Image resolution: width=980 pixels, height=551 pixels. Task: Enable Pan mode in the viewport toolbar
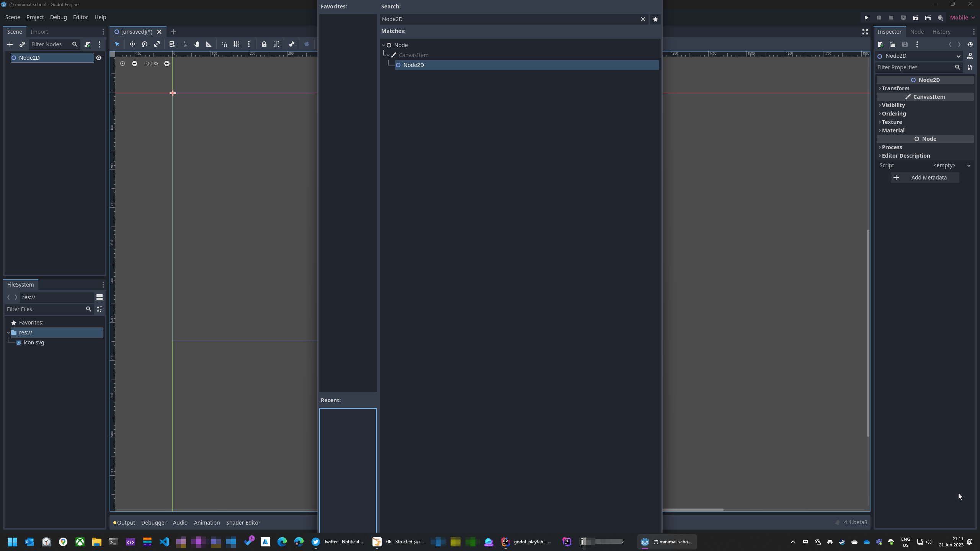click(197, 44)
